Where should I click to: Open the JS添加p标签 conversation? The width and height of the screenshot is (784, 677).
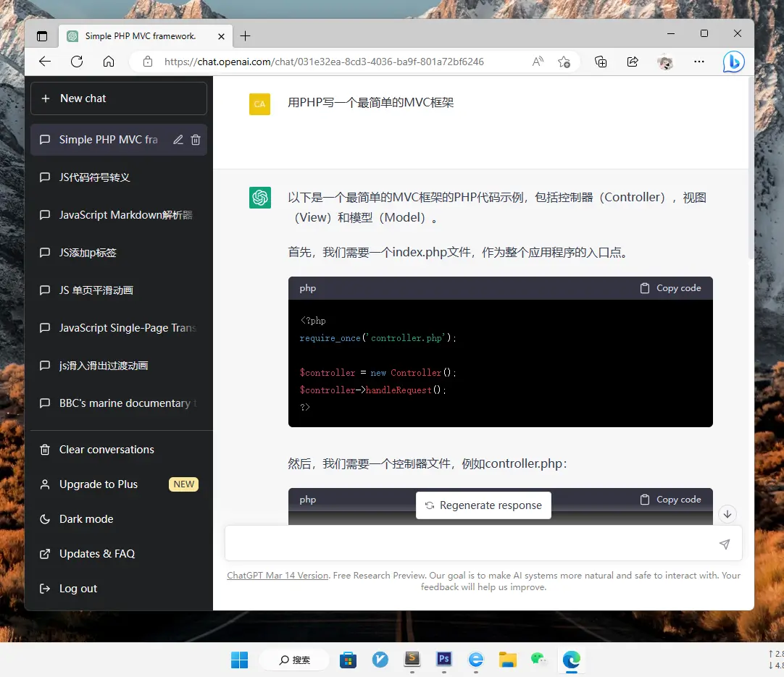(119, 253)
